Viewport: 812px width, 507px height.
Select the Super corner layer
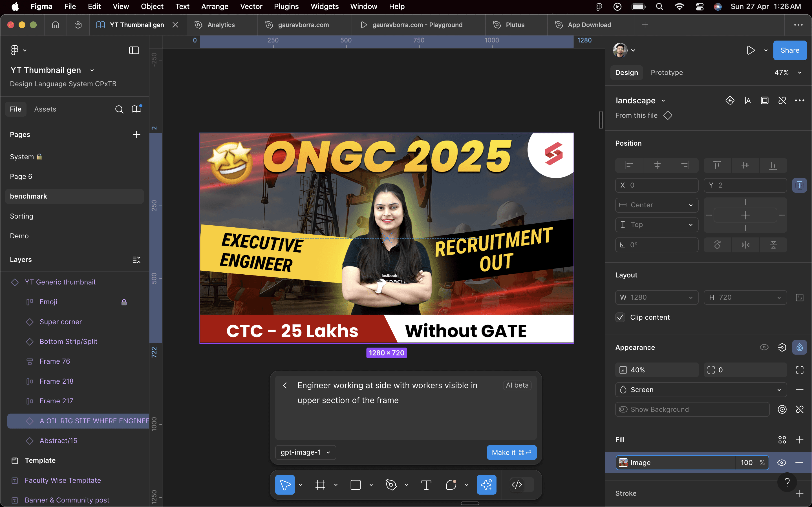61,322
